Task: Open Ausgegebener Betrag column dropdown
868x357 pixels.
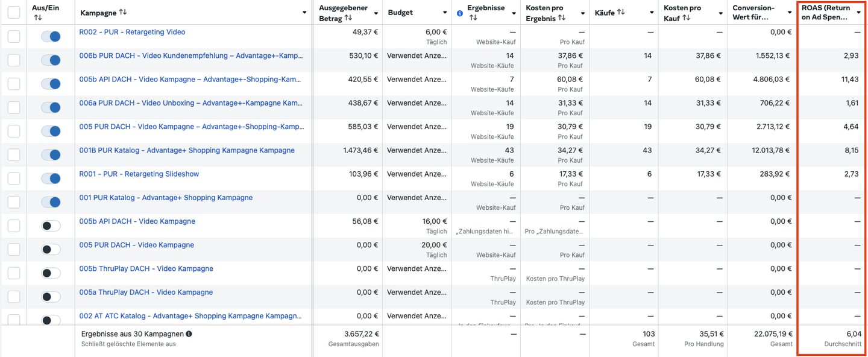Action: (x=376, y=13)
